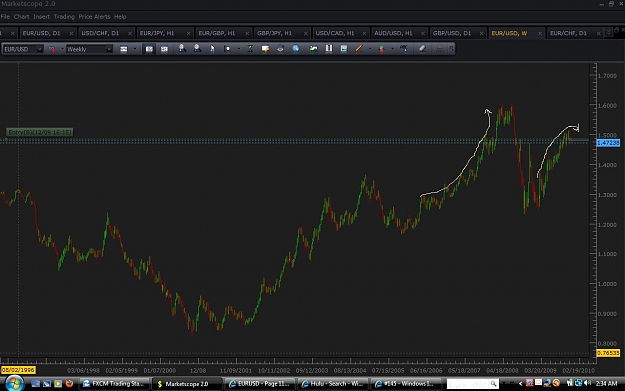Switch to FXCM Trading Station taskbar button

(x=115, y=384)
